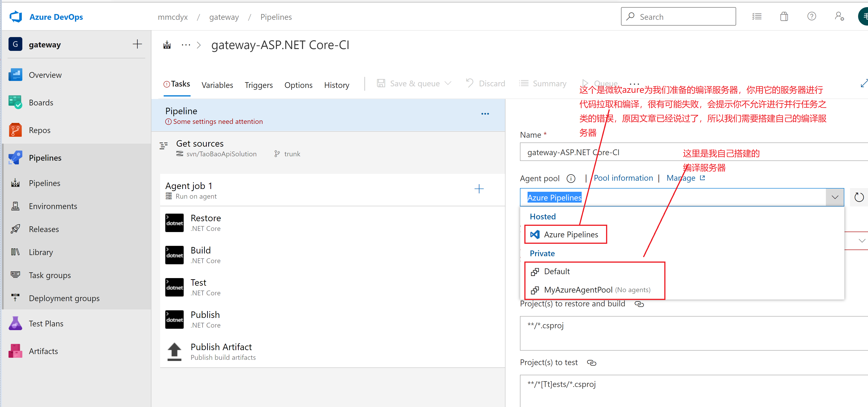Open Artifacts in the sidebar

(x=43, y=351)
